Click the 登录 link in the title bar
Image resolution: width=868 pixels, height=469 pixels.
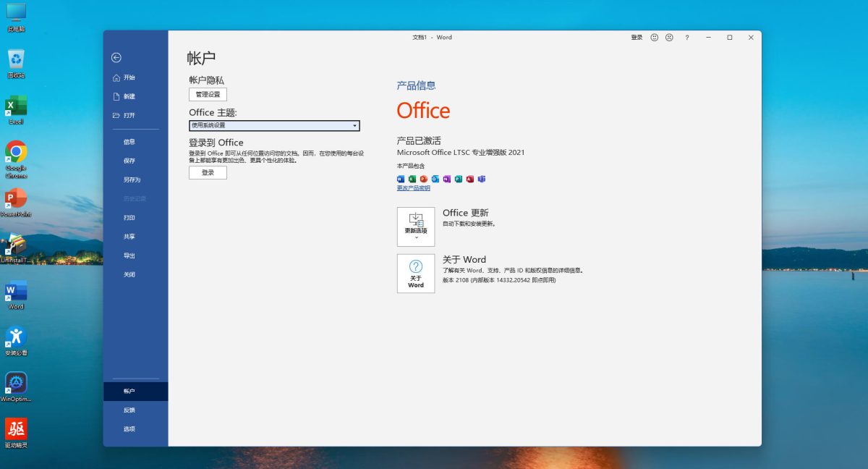[x=637, y=38]
